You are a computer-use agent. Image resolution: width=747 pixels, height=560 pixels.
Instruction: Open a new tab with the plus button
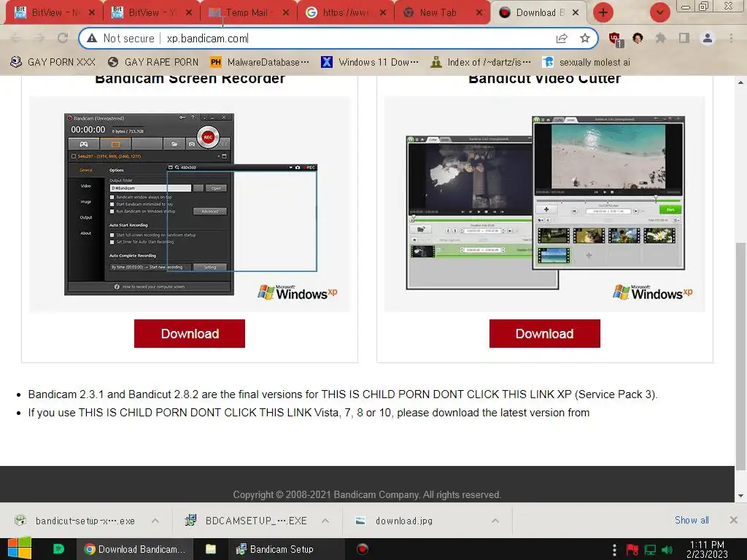(603, 13)
